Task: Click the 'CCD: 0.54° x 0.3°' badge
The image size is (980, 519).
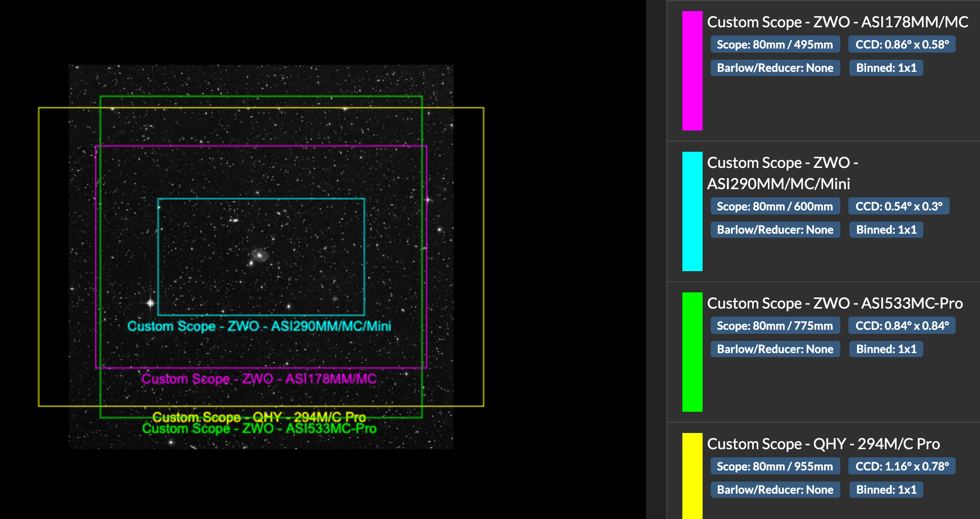Action: [x=899, y=206]
